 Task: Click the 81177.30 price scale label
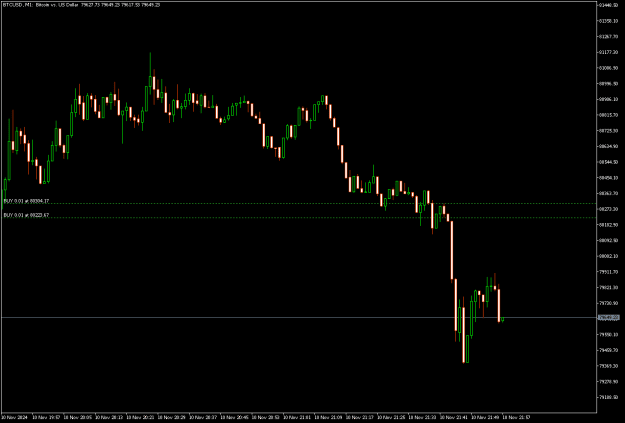(609, 52)
